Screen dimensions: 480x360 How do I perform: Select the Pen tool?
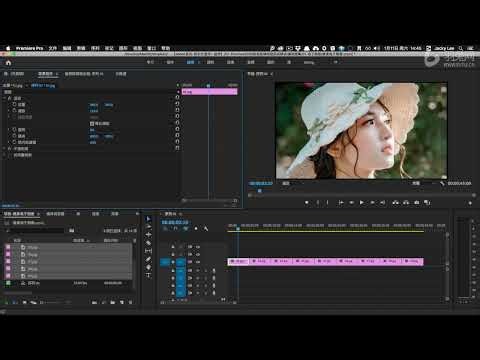[x=149, y=259]
